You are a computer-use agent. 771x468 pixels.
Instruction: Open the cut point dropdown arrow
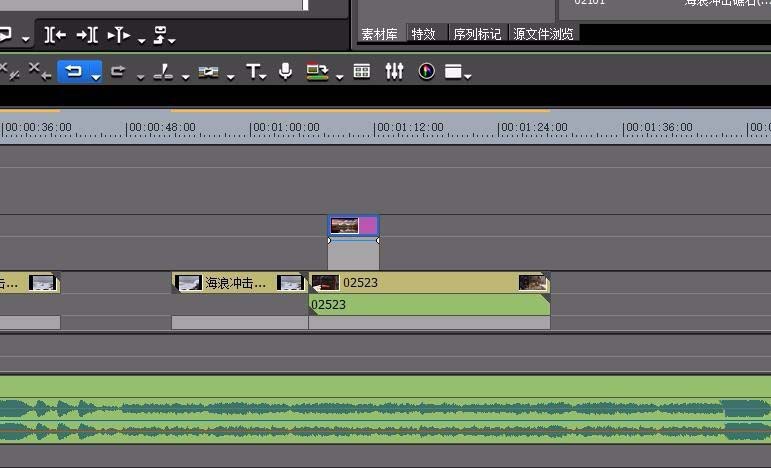pyautogui.click(x=185, y=77)
